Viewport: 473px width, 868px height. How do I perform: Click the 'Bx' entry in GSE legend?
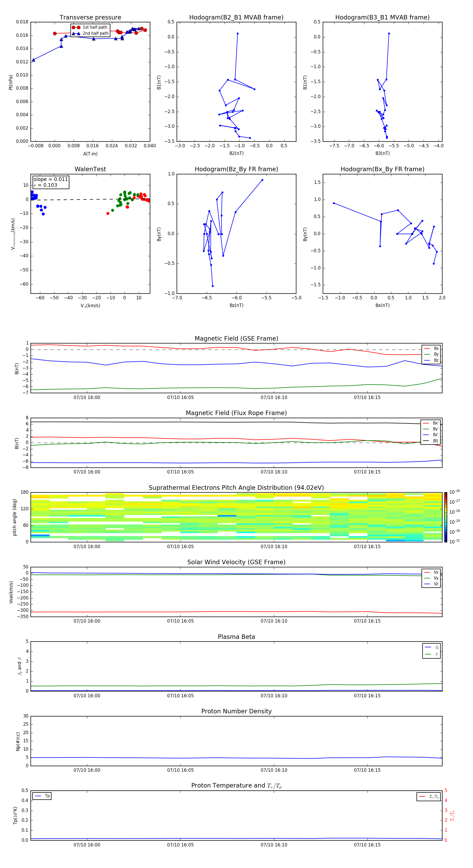coord(431,349)
